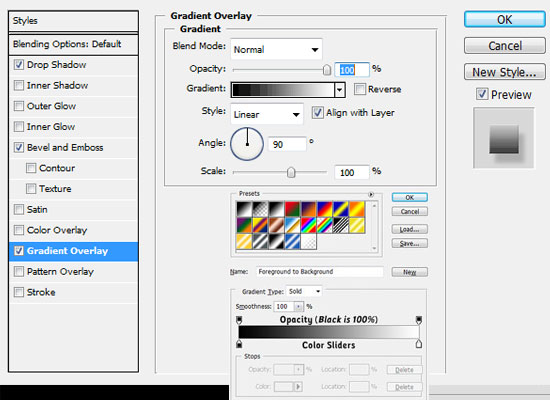The height and width of the screenshot is (400, 550).
Task: Select Blending Options: Default
Action: [x=73, y=44]
